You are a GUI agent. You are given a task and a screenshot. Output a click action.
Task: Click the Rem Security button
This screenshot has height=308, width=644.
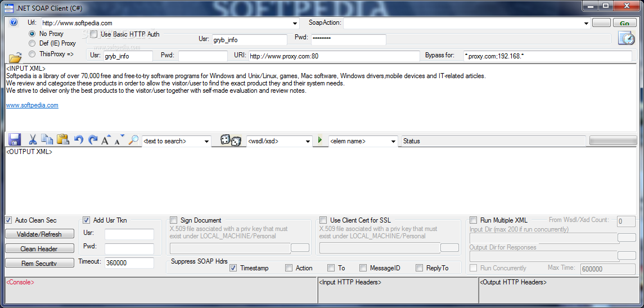[39, 263]
